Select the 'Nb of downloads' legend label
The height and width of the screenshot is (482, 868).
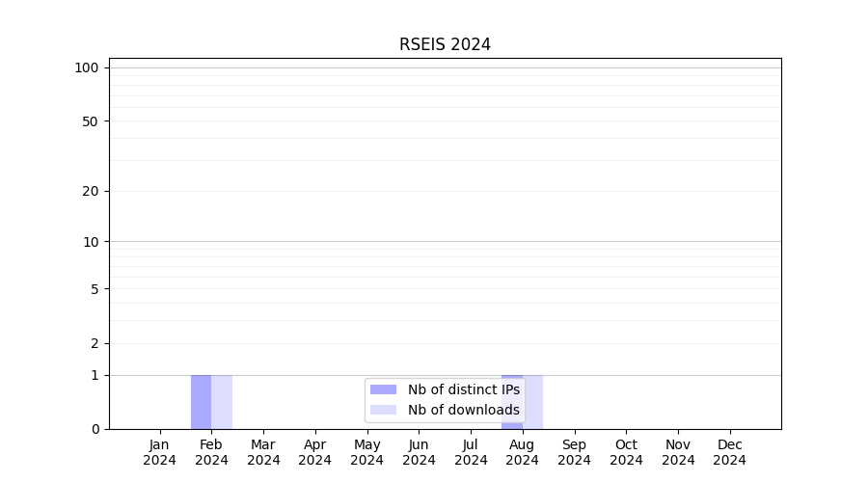[x=463, y=410]
